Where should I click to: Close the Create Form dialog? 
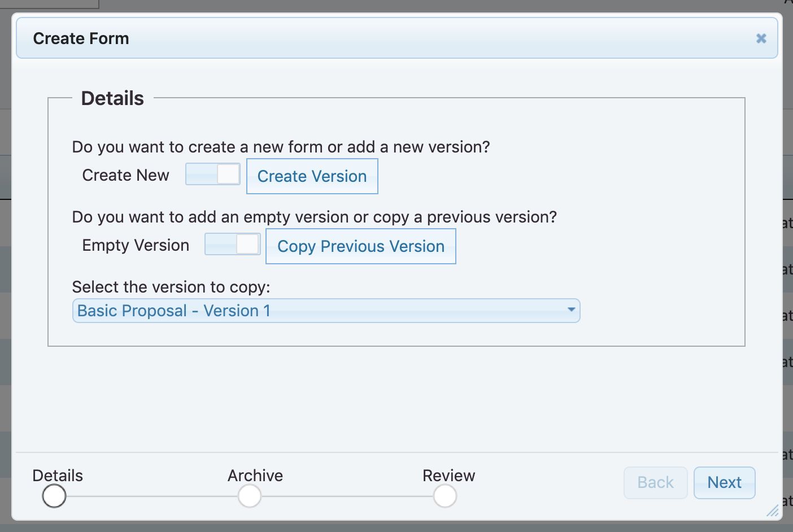click(x=761, y=38)
